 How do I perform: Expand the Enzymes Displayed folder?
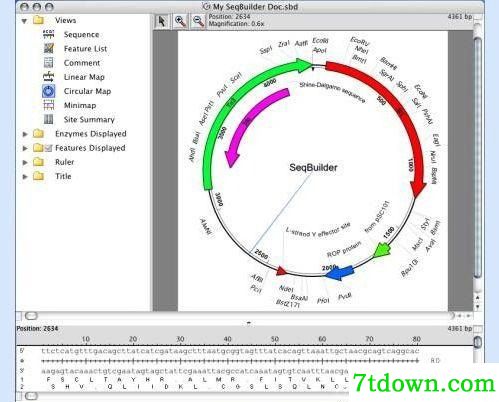point(25,134)
